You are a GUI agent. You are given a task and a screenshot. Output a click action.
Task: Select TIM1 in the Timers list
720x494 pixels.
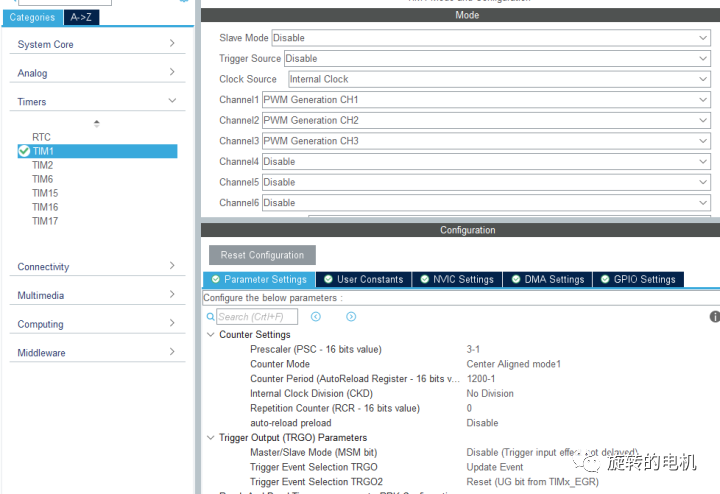[97, 151]
